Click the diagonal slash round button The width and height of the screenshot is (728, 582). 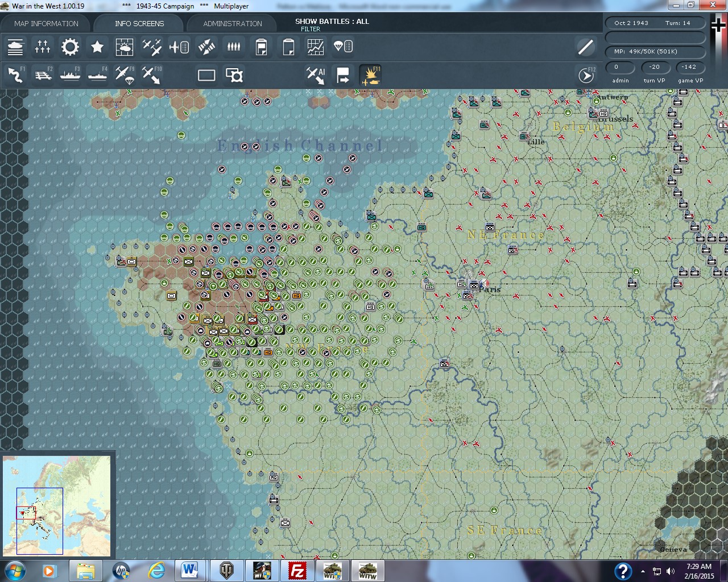pyautogui.click(x=586, y=47)
